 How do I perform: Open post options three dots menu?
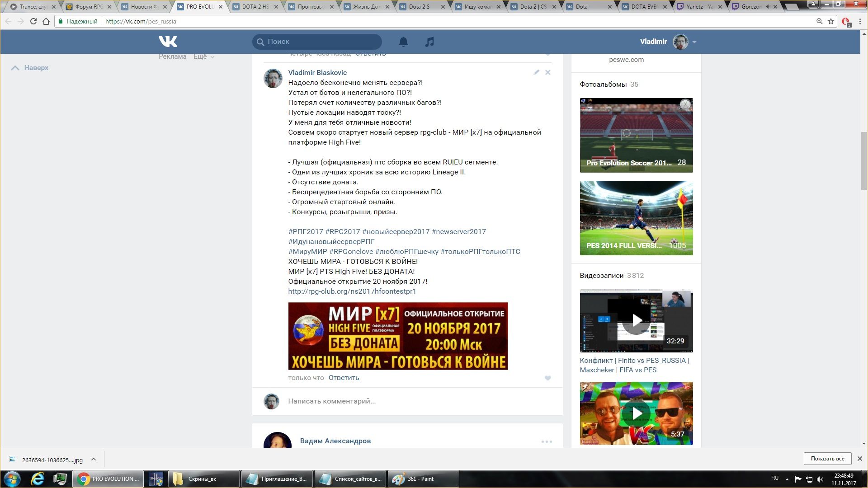[x=547, y=441]
